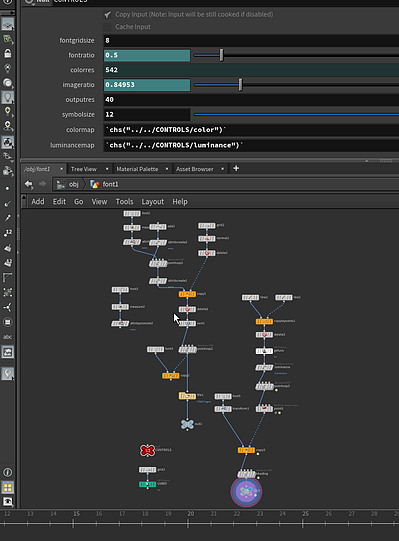This screenshot has width=399, height=541.
Task: Open the View menu in the network editor
Action: click(99, 201)
